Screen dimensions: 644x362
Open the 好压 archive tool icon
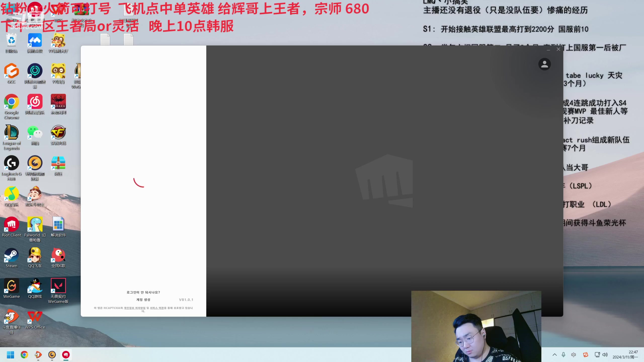point(58,166)
